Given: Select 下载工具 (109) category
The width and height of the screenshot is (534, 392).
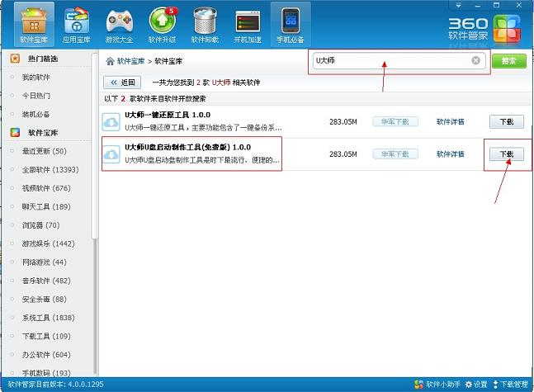Looking at the screenshot, I should click(x=46, y=336).
